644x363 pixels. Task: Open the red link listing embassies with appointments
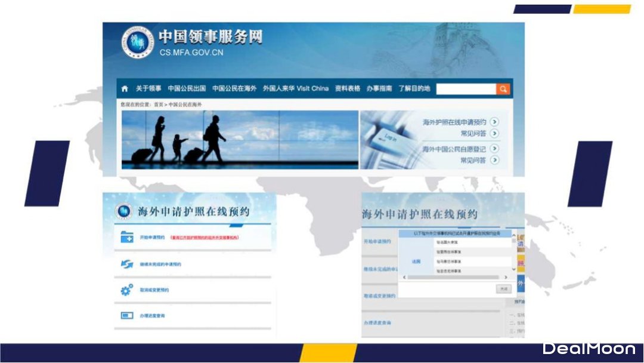pos(205,238)
